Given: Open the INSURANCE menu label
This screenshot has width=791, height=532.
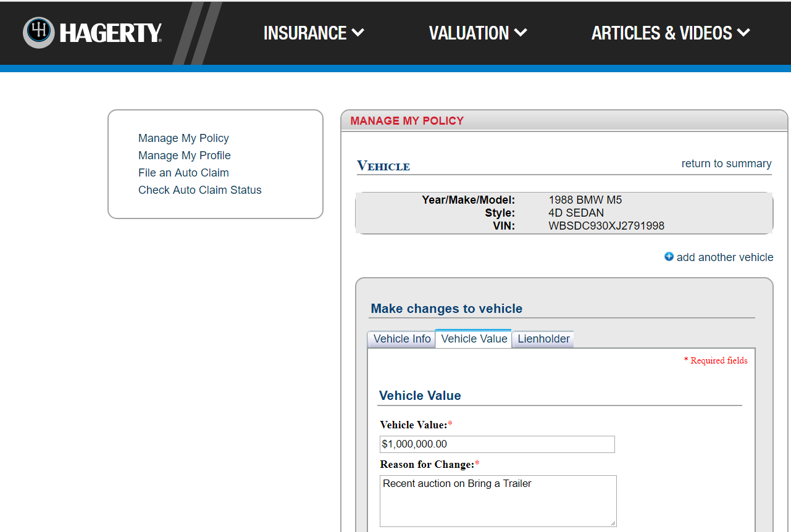Looking at the screenshot, I should coord(305,33).
